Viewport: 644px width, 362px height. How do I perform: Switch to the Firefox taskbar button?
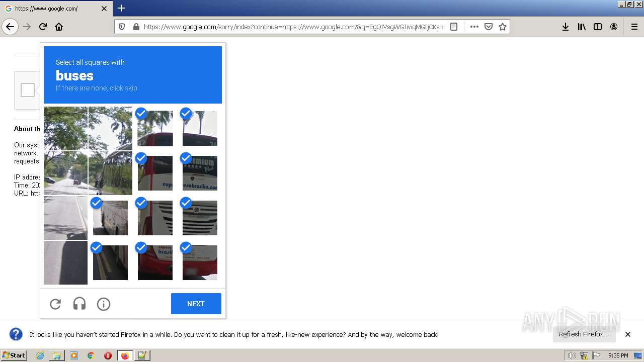point(125,355)
